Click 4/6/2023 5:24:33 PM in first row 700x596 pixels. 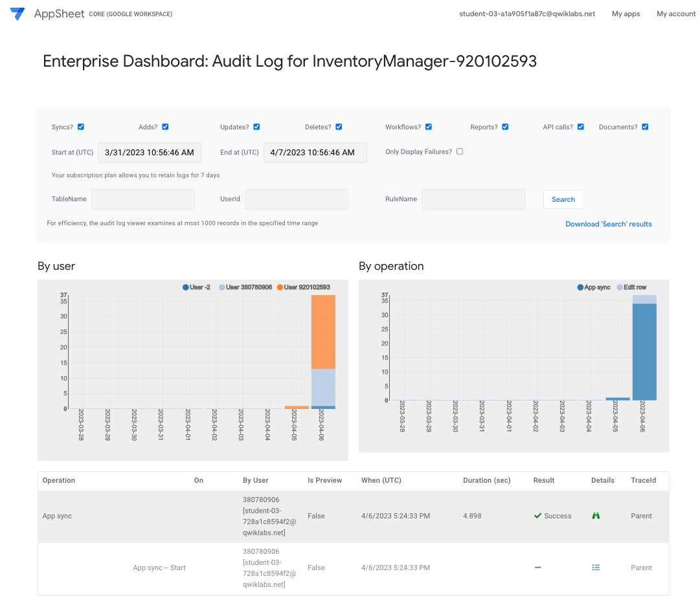(396, 516)
